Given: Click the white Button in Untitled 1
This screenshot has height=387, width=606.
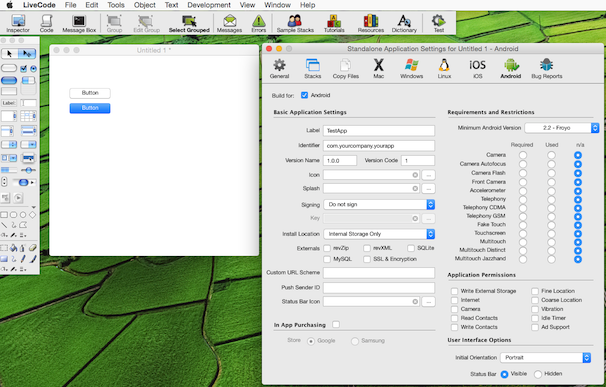Looking at the screenshot, I should tap(90, 93).
